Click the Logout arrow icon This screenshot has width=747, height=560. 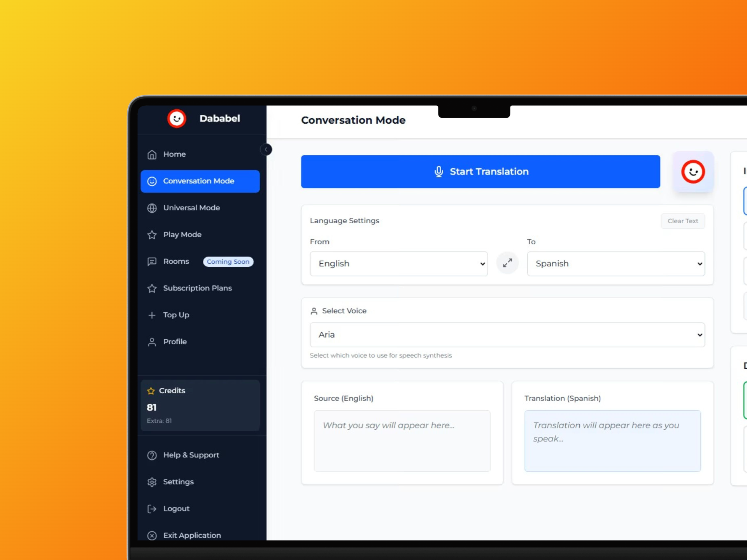(152, 509)
